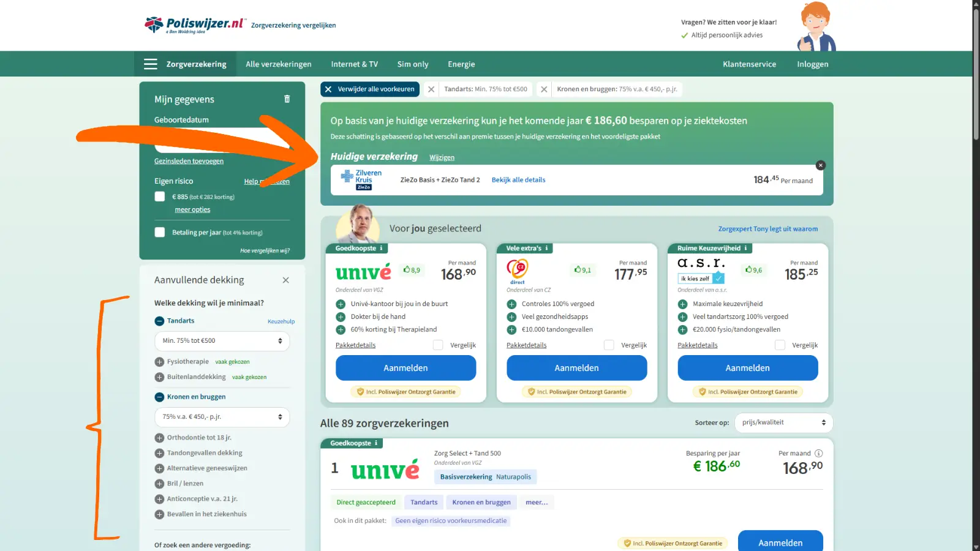Collapse the Tandarts coverage option

159,321
